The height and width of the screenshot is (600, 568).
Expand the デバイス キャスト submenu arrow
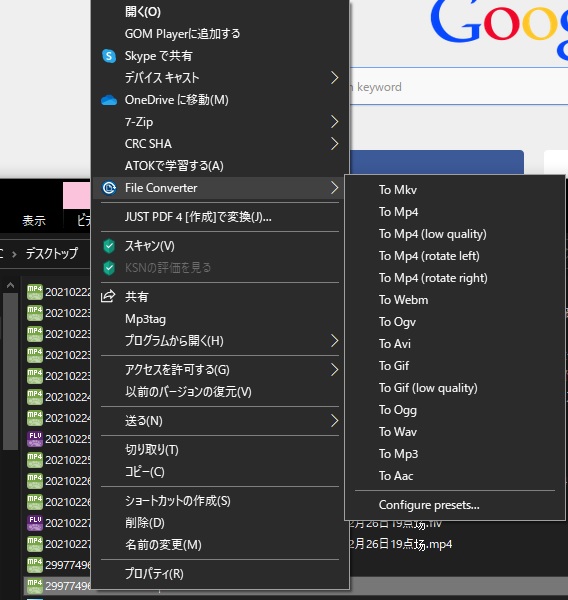tap(335, 78)
